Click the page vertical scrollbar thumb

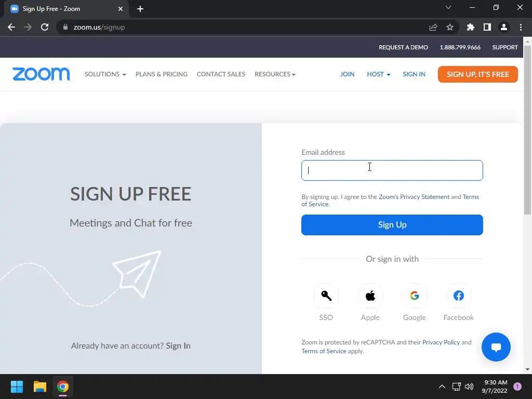527,130
